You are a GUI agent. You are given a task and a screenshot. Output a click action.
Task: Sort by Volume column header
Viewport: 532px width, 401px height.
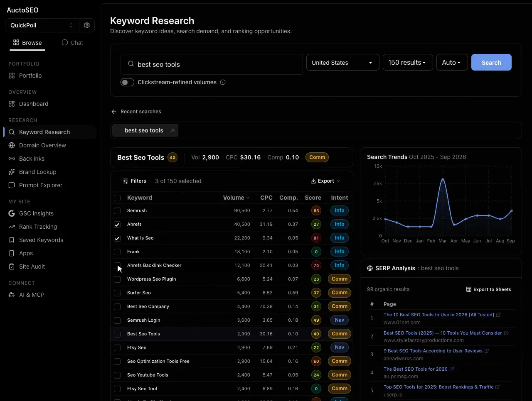[236, 198]
